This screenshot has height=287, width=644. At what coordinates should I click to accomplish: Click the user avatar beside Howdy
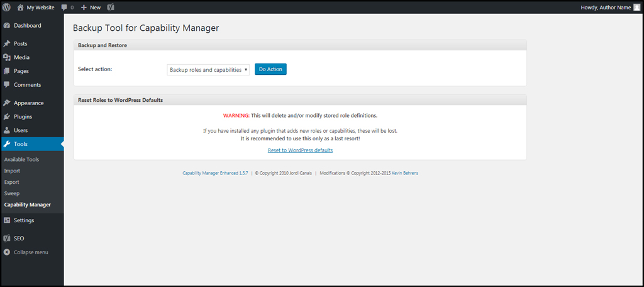point(636,8)
